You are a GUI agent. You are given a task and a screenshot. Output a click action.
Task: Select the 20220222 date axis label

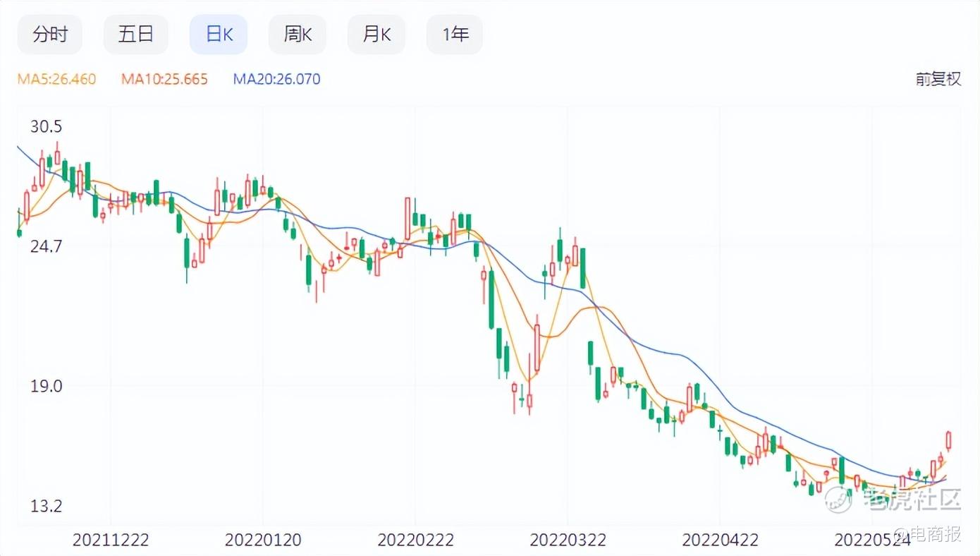click(x=416, y=540)
